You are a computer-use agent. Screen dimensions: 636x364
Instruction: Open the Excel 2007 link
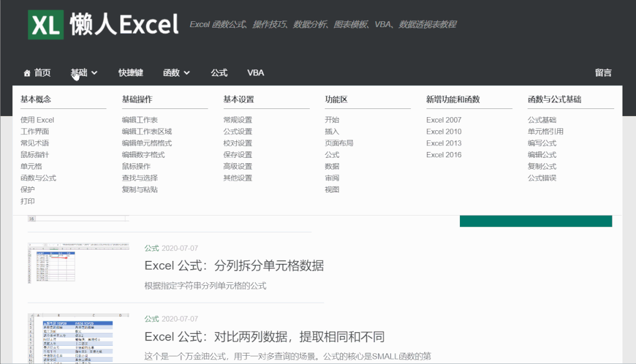444,120
